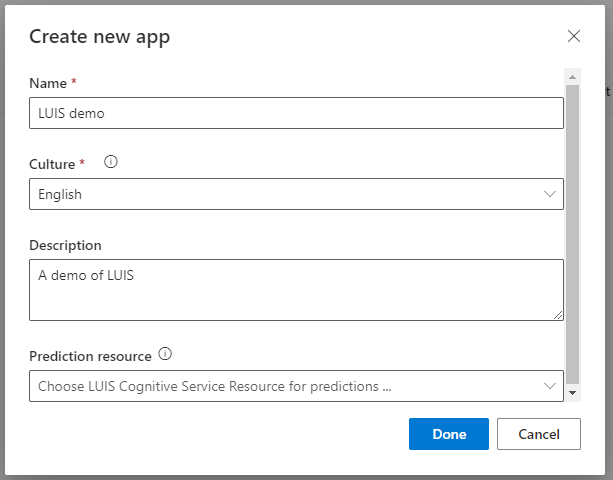Expand the Prediction resource dropdown chevron

click(550, 385)
